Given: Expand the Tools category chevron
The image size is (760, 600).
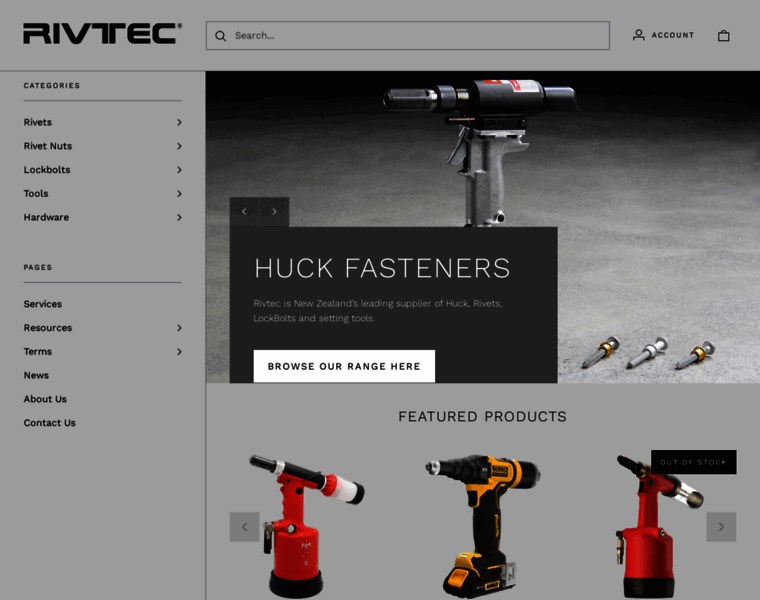Looking at the screenshot, I should pyautogui.click(x=179, y=193).
